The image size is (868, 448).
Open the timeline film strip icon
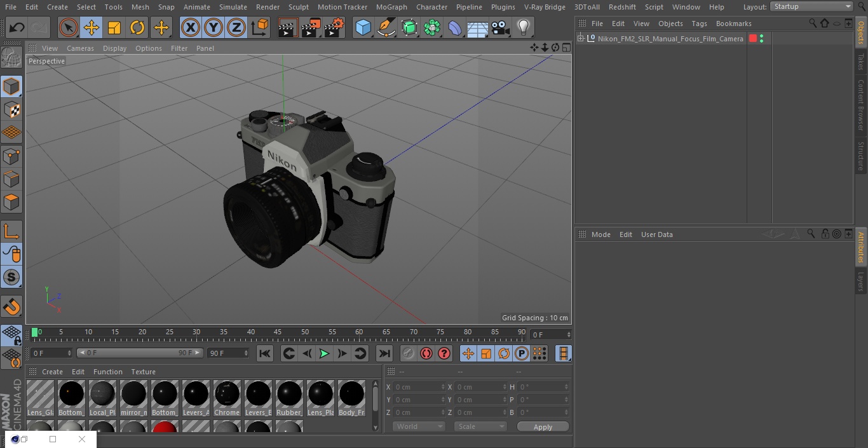click(563, 353)
